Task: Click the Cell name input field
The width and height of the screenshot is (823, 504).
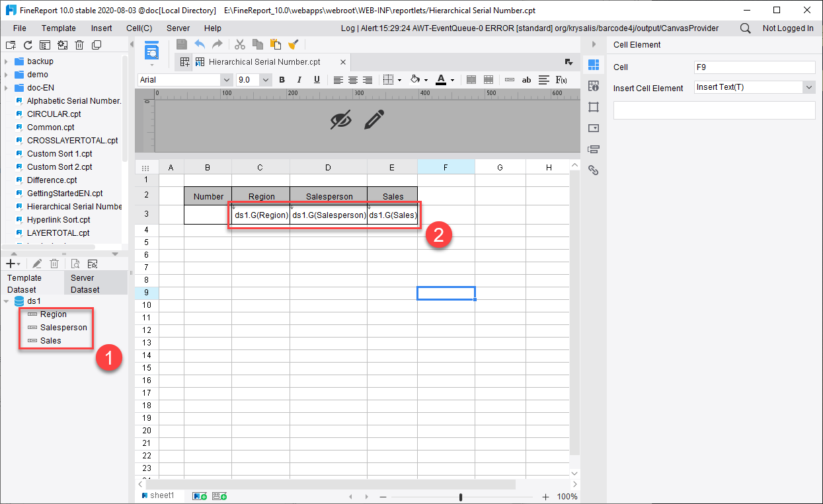Action: [755, 67]
